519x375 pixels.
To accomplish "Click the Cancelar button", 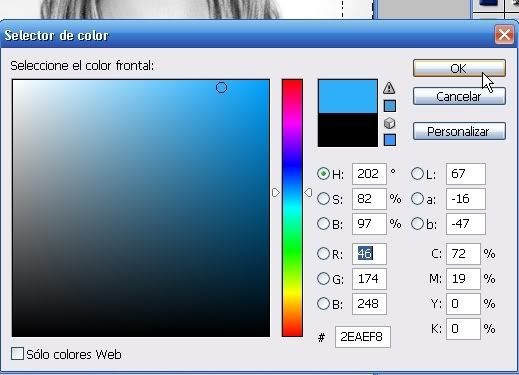I will pos(459,96).
